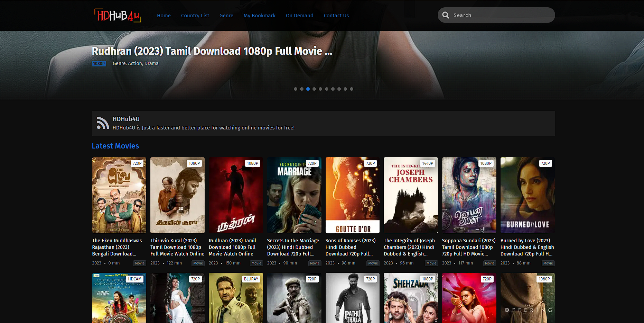
Task: Select the seventh carousel dot
Action: point(333,89)
